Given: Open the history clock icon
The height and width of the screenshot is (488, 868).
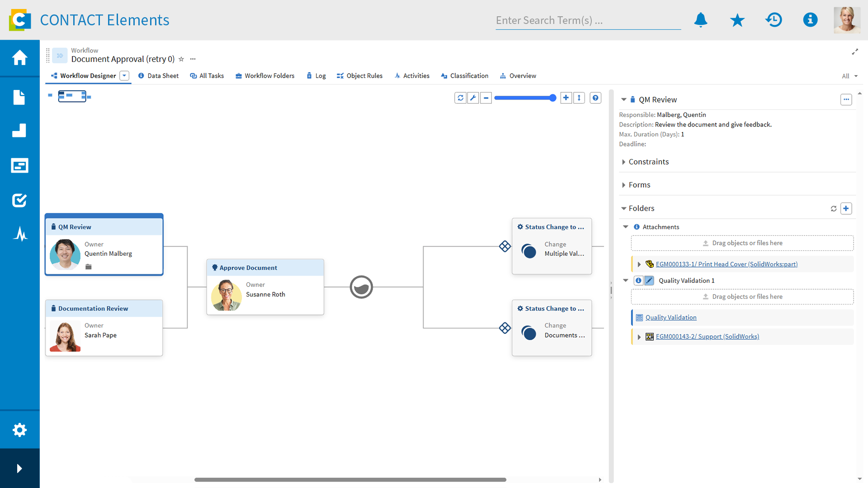Looking at the screenshot, I should (x=774, y=20).
